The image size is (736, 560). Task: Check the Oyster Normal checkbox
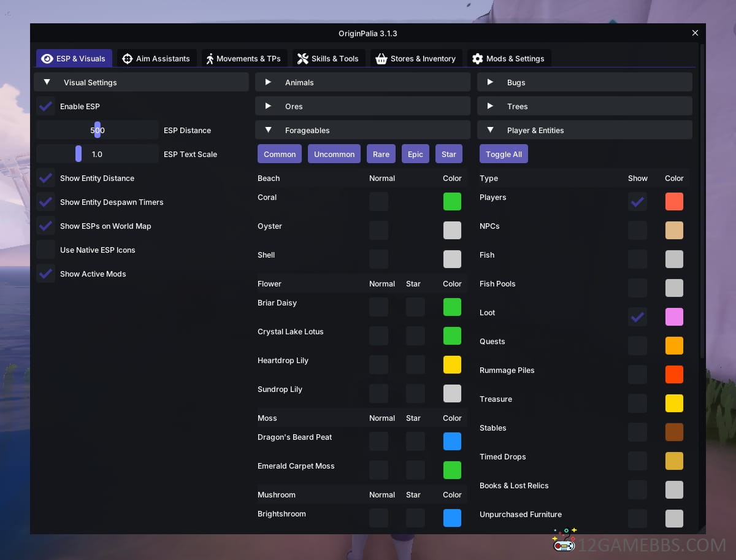click(378, 230)
